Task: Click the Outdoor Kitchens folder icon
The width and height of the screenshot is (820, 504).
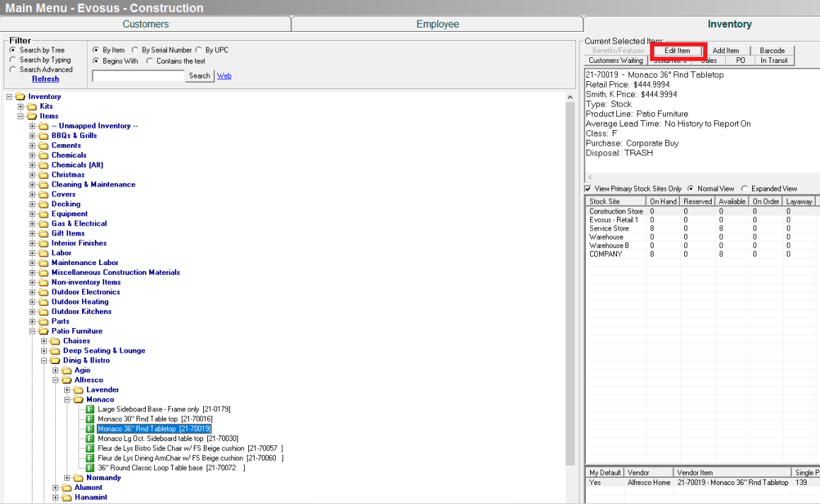Action: pos(44,312)
